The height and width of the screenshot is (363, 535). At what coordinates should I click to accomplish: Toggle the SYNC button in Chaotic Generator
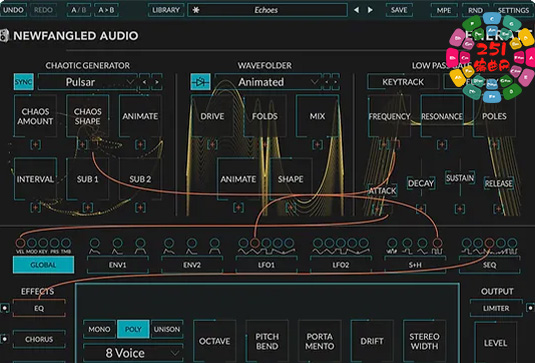[24, 82]
